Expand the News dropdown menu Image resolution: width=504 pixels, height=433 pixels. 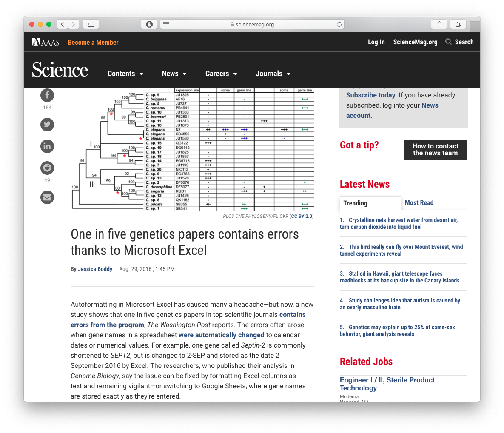pyautogui.click(x=174, y=74)
